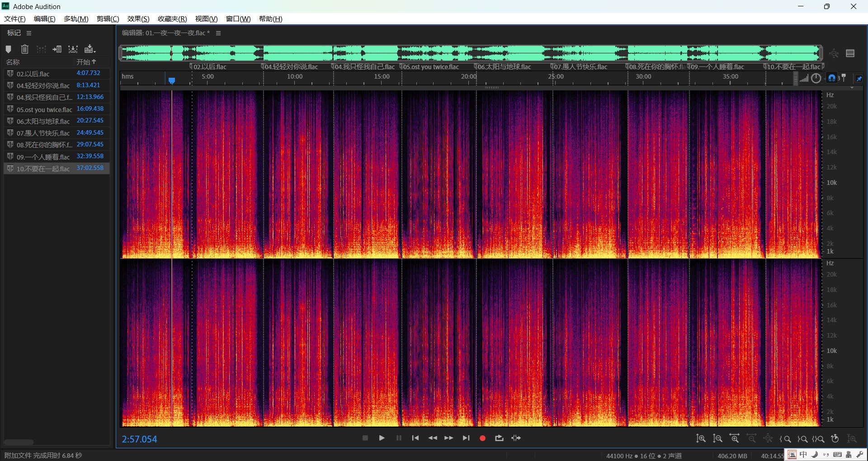The width and height of the screenshot is (868, 461).
Task: Toggle loop playback
Action: pyautogui.click(x=499, y=438)
